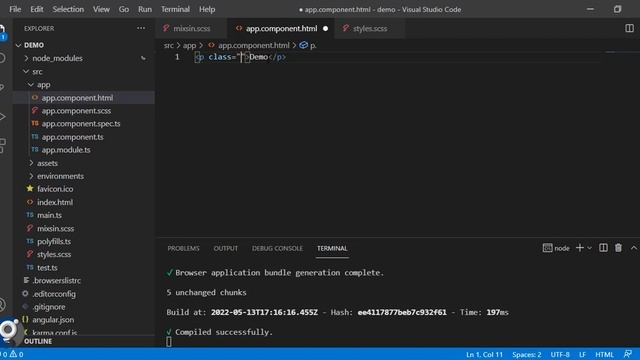Select the app.component.html editor tab
Image resolution: width=640 pixels, height=360 pixels.
click(281, 28)
